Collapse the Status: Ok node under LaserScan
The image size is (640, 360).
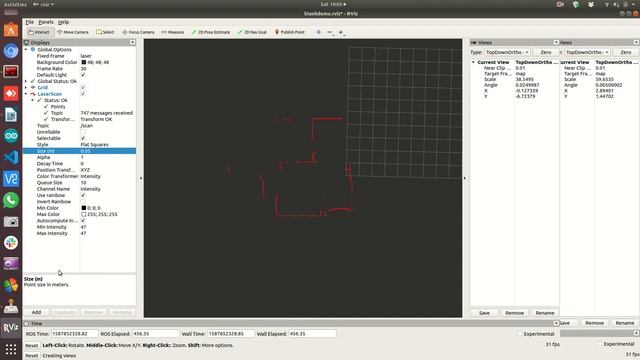pos(33,100)
